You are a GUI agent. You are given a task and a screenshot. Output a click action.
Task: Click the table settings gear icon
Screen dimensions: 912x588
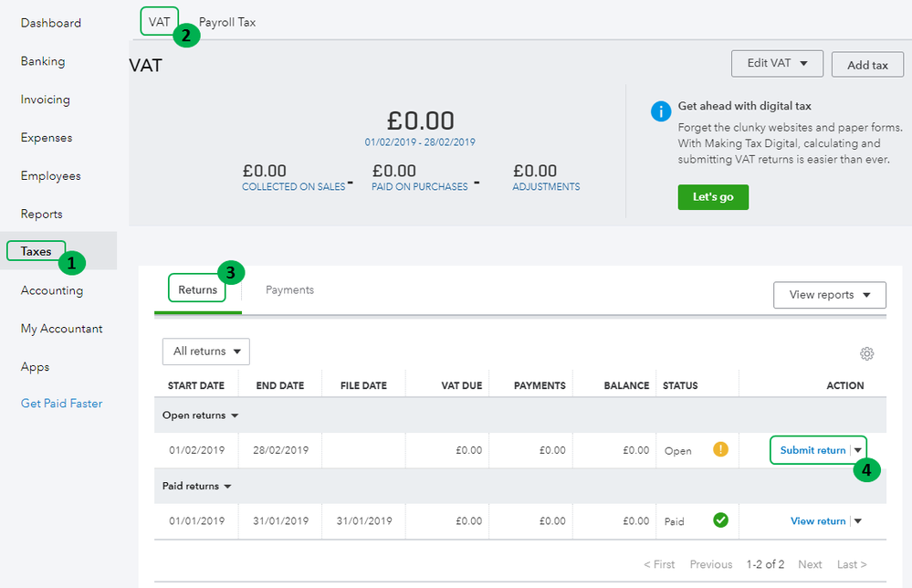866,353
